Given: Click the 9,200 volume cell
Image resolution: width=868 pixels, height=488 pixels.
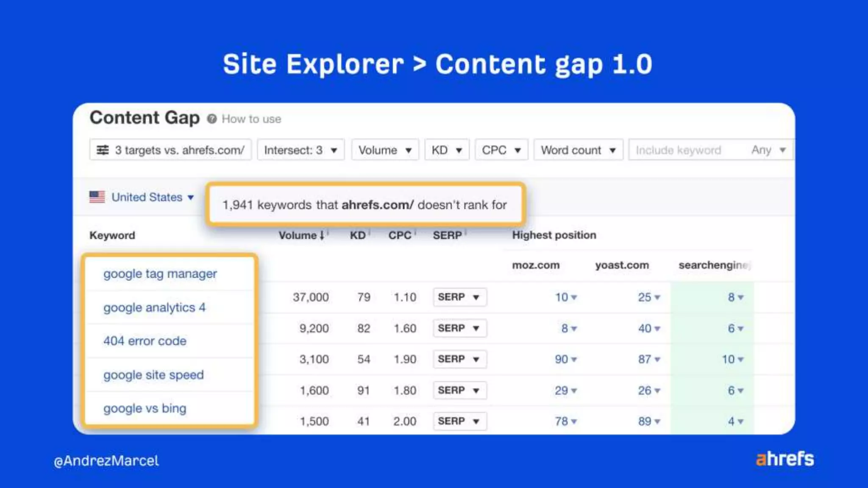Looking at the screenshot, I should [314, 328].
